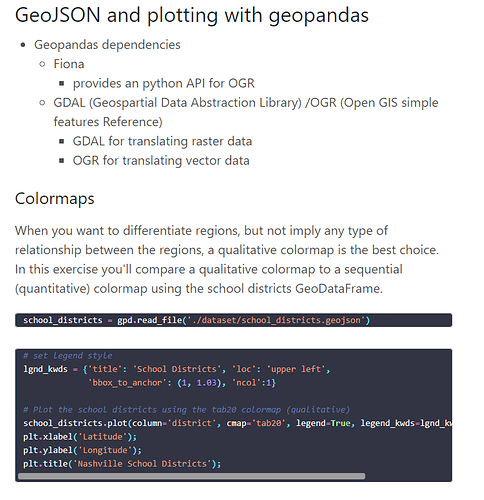This screenshot has width=484, height=500.
Task: Click the 'Fiona' sub-bullet item
Action: pos(69,64)
